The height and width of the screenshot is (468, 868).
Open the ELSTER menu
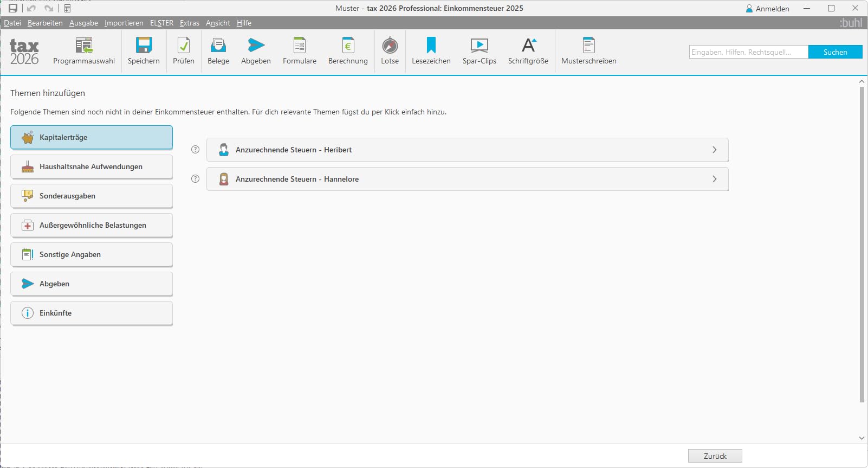(x=161, y=23)
